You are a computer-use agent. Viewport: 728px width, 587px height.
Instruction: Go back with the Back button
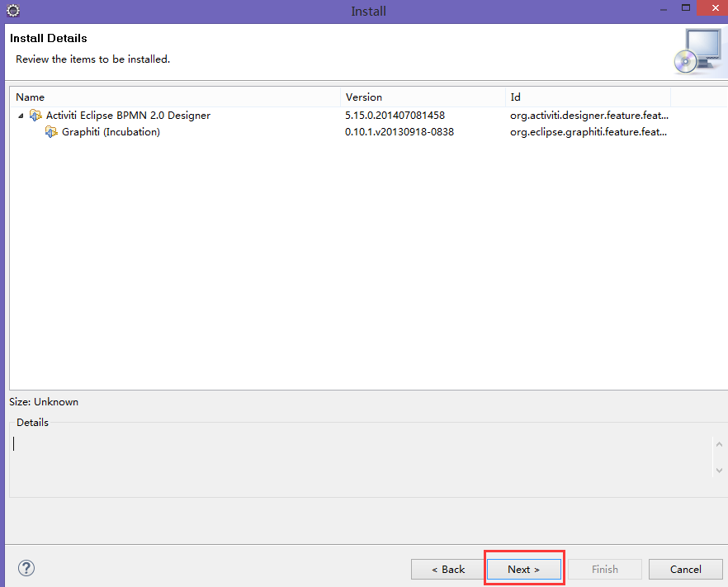pyautogui.click(x=448, y=569)
